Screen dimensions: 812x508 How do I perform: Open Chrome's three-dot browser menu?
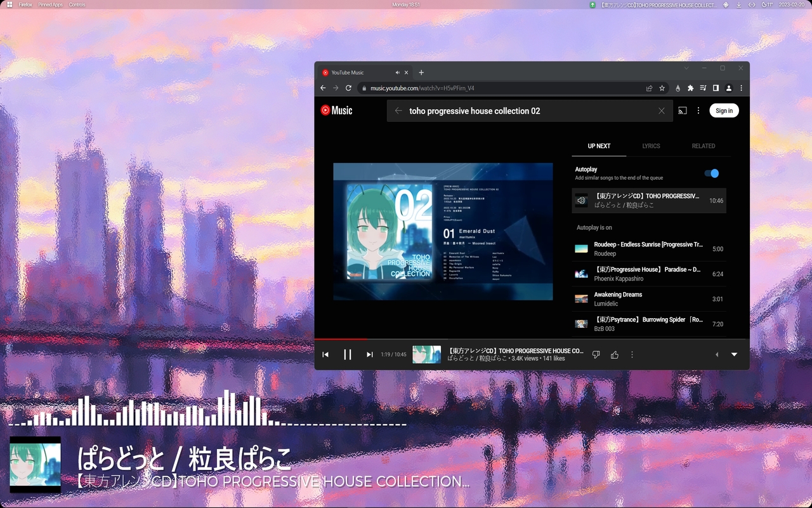pyautogui.click(x=741, y=88)
